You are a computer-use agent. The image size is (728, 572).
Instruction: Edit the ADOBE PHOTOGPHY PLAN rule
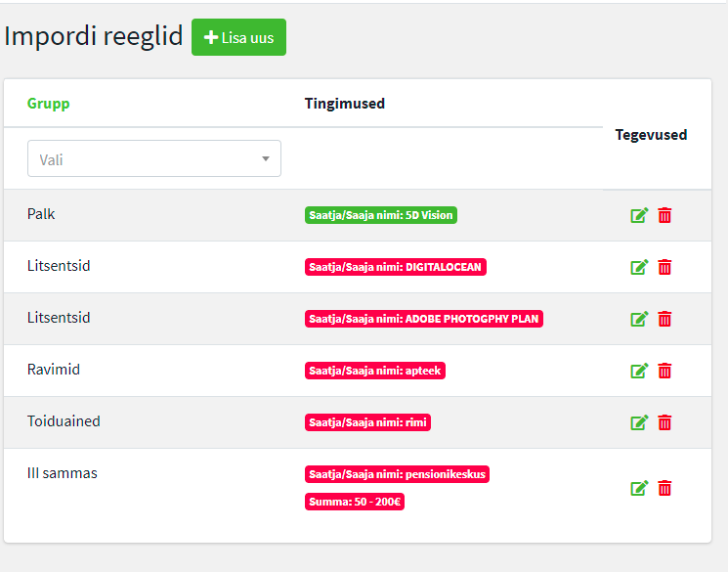pos(639,319)
